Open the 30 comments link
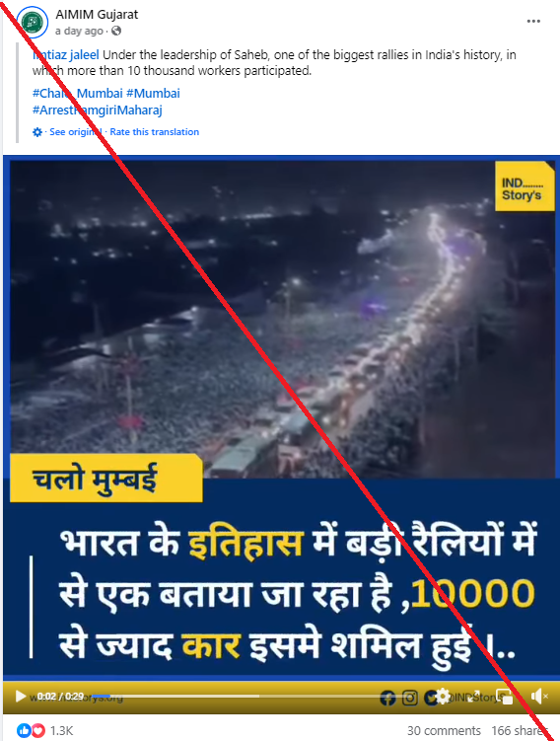560x741 pixels. click(x=444, y=730)
